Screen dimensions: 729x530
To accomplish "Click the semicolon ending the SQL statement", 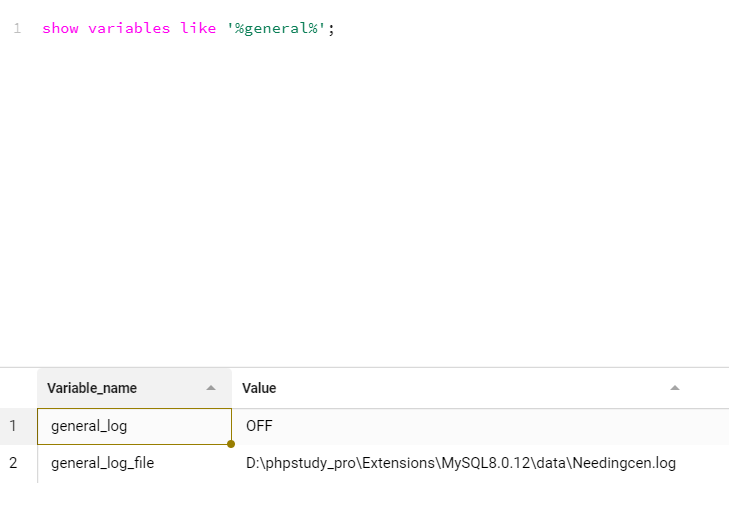I will click(x=331, y=29).
